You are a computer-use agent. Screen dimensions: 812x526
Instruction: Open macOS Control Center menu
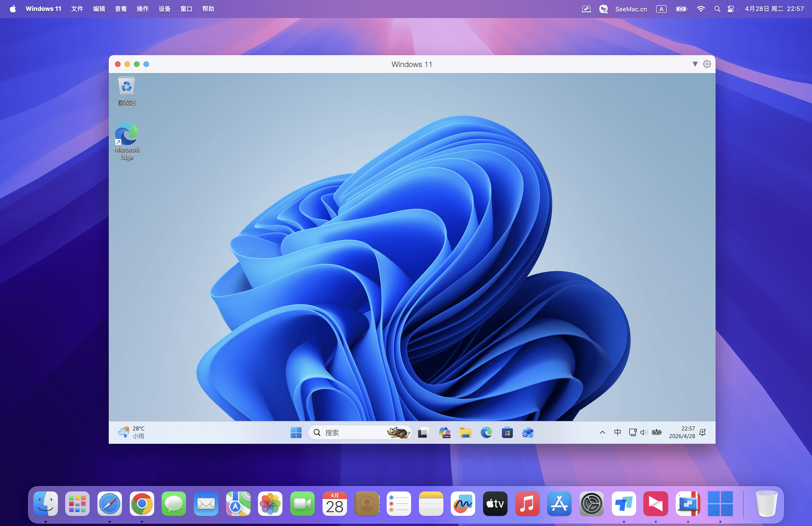point(731,9)
